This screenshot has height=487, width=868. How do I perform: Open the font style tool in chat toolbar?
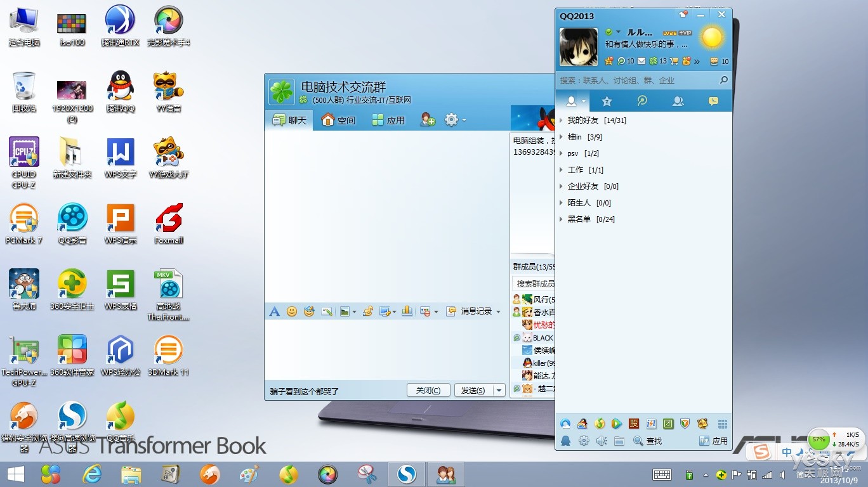[x=275, y=311]
